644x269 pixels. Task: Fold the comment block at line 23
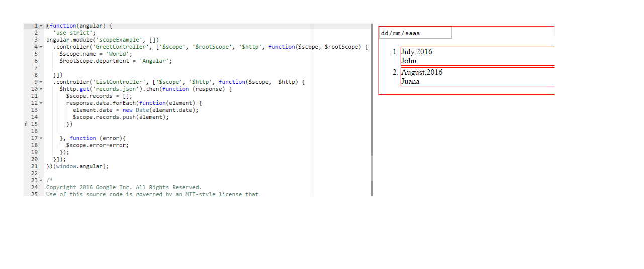(x=41, y=180)
